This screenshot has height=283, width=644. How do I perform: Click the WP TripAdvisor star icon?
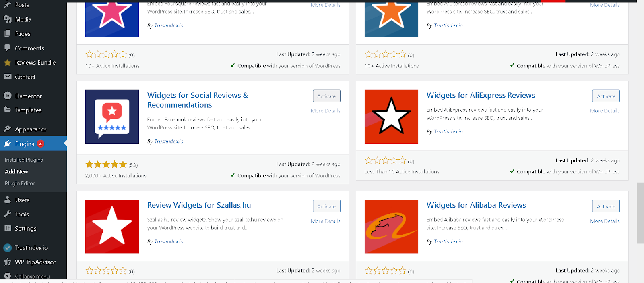tap(7, 262)
